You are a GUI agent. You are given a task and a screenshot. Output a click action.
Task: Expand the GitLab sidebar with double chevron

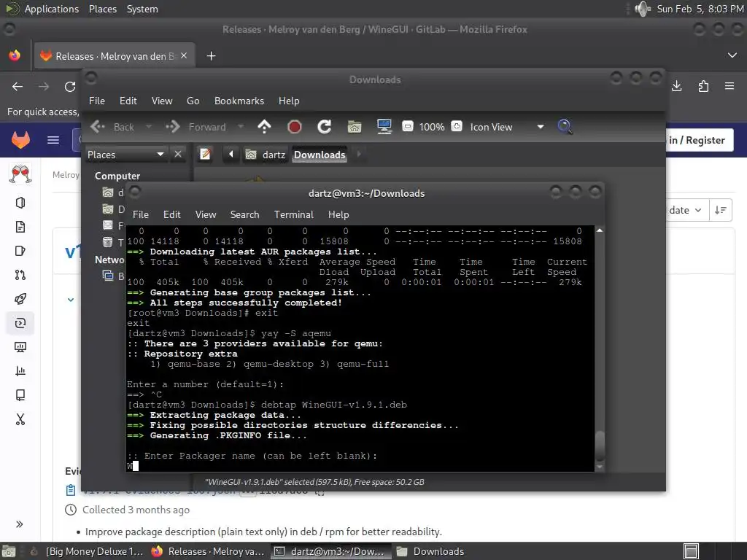(20, 524)
